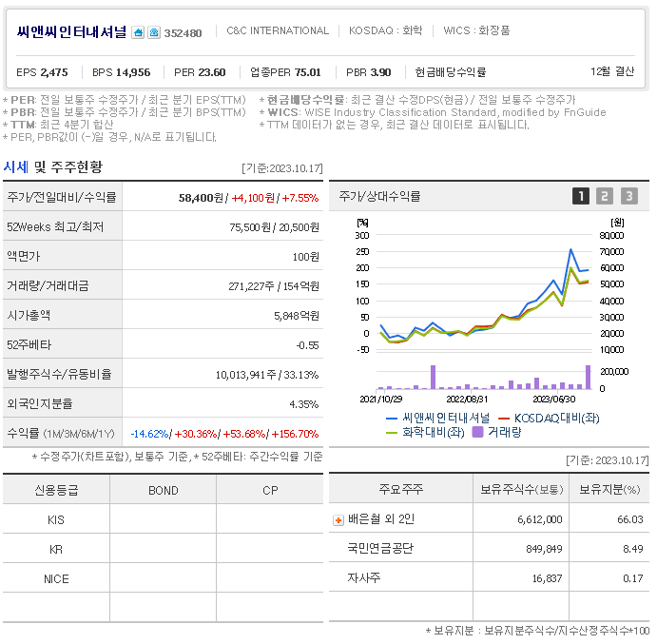Select the stock code 352480
Image resolution: width=657 pixels, height=644 pixels.
tap(183, 33)
